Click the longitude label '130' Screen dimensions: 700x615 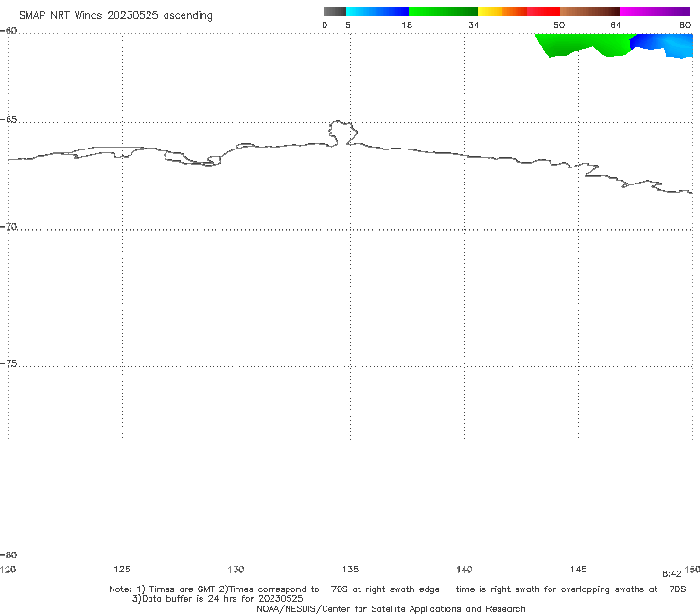tap(236, 569)
